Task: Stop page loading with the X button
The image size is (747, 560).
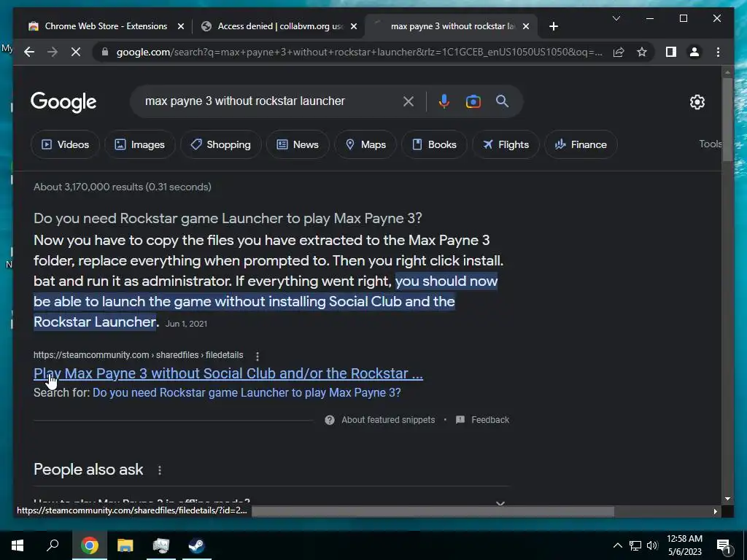Action: [76, 52]
